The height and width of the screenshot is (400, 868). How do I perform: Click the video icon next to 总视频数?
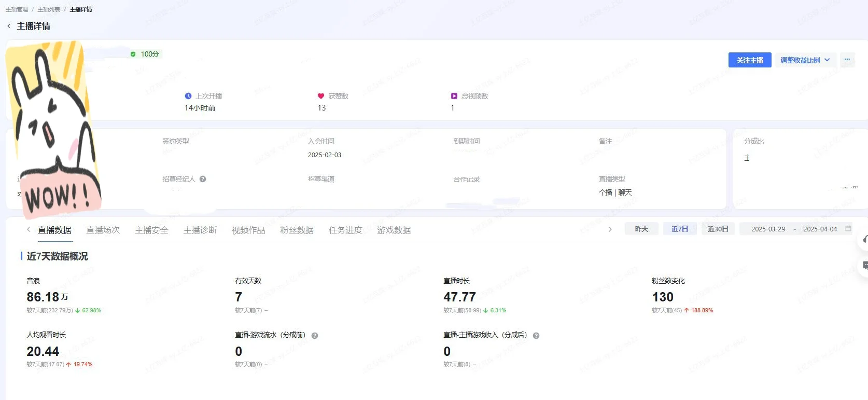pos(454,96)
